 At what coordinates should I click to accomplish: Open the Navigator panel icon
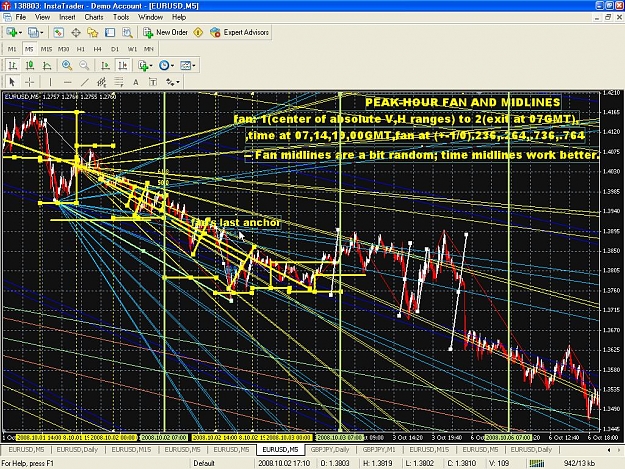click(92, 32)
